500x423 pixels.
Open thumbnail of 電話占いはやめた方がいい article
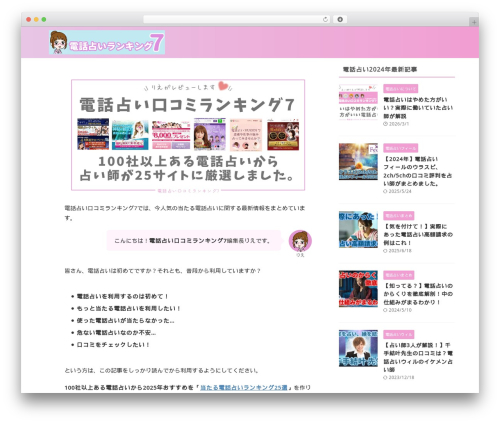tap(358, 102)
